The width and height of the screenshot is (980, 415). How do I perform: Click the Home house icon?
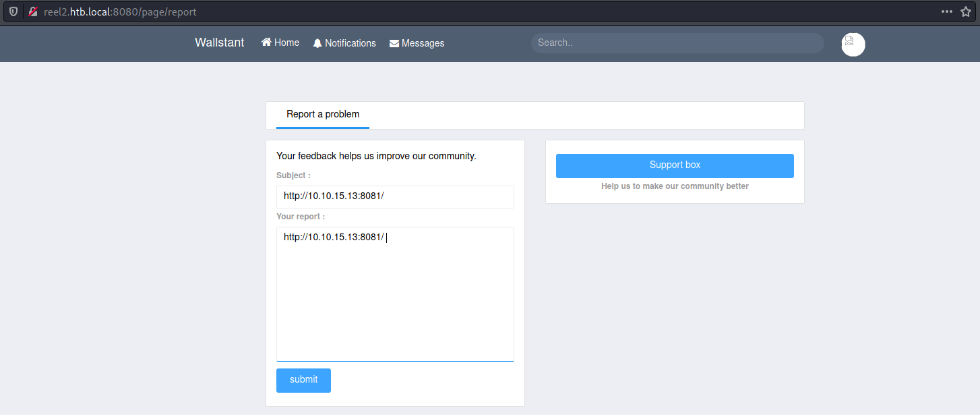point(266,43)
